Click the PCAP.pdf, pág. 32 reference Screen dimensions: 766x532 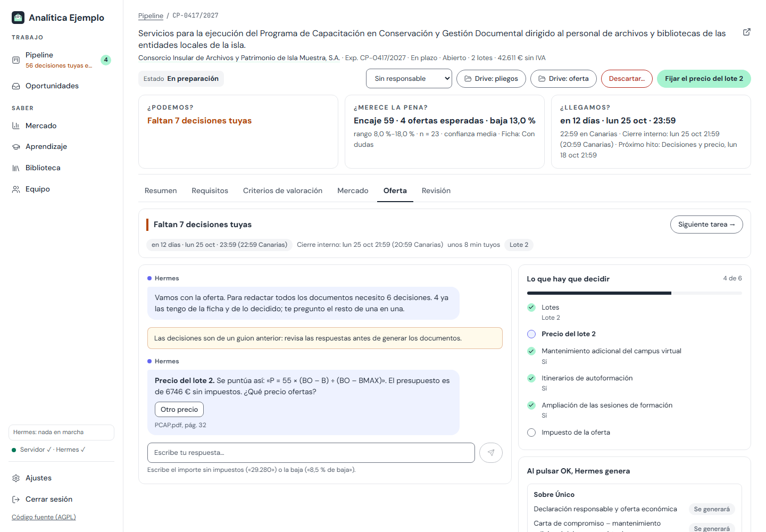180,425
